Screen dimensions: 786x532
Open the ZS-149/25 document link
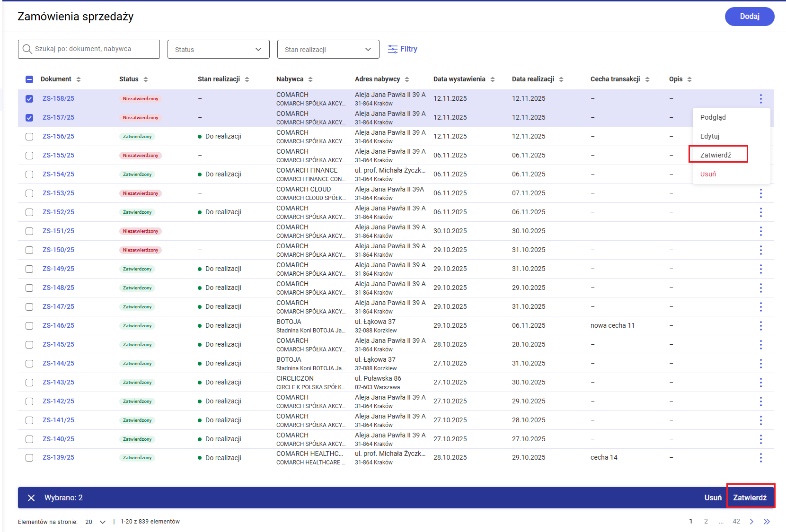click(58, 269)
